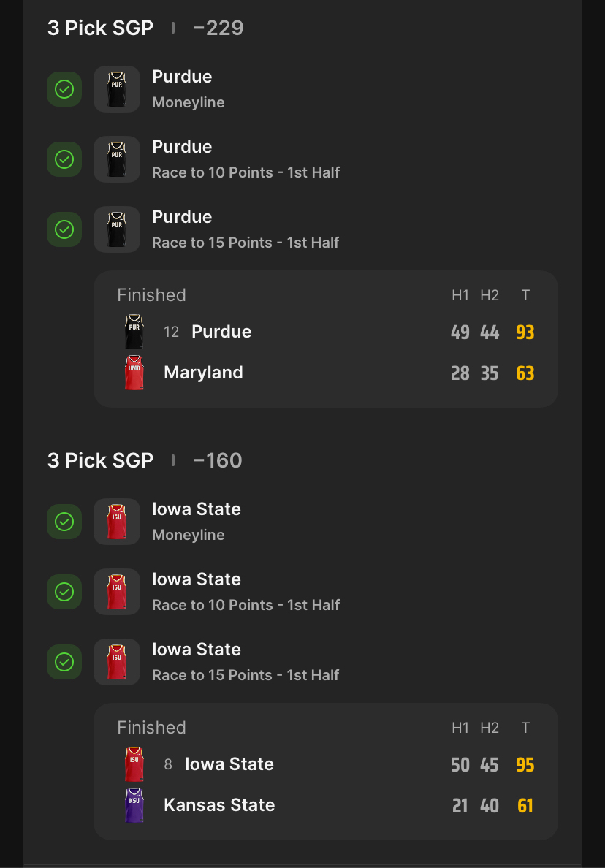605x868 pixels.
Task: Click Purdue's total score 93
Action: (525, 332)
